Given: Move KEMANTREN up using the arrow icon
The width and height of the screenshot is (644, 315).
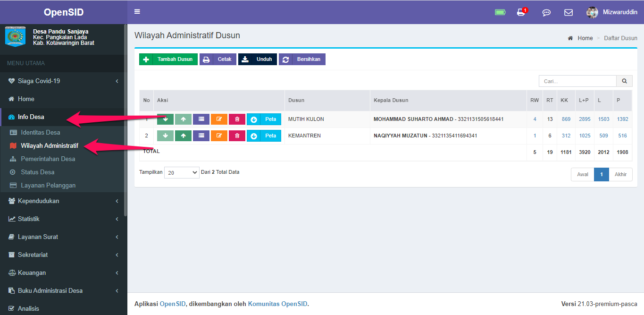Looking at the screenshot, I should tap(183, 136).
